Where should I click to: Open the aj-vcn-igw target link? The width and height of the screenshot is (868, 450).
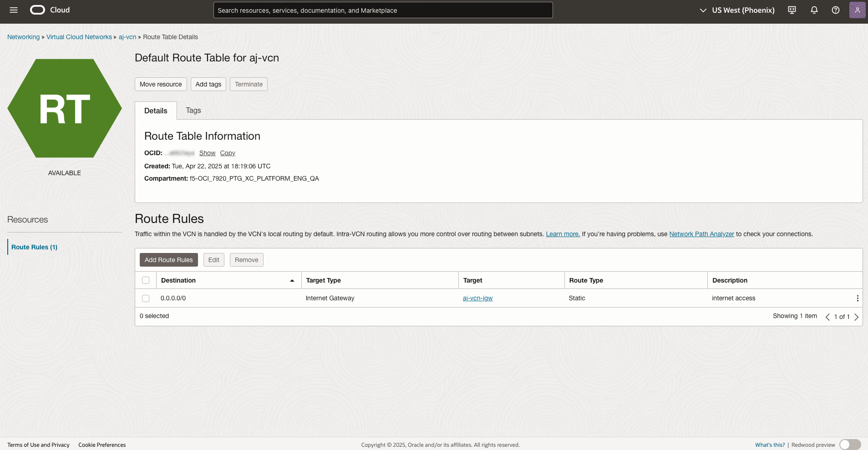[477, 298]
